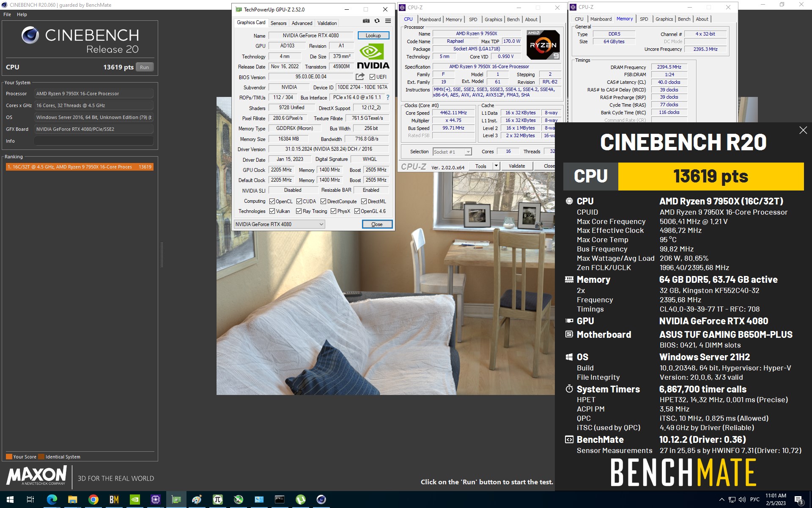Click the GPU-Z Lookup button
This screenshot has height=508, width=812.
pyautogui.click(x=373, y=36)
